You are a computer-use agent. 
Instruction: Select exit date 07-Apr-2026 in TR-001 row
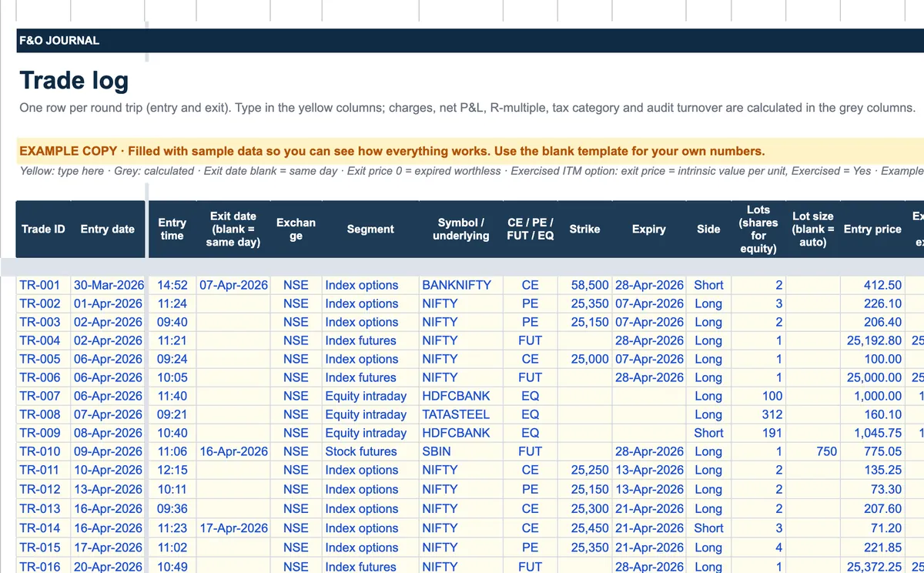click(x=233, y=285)
